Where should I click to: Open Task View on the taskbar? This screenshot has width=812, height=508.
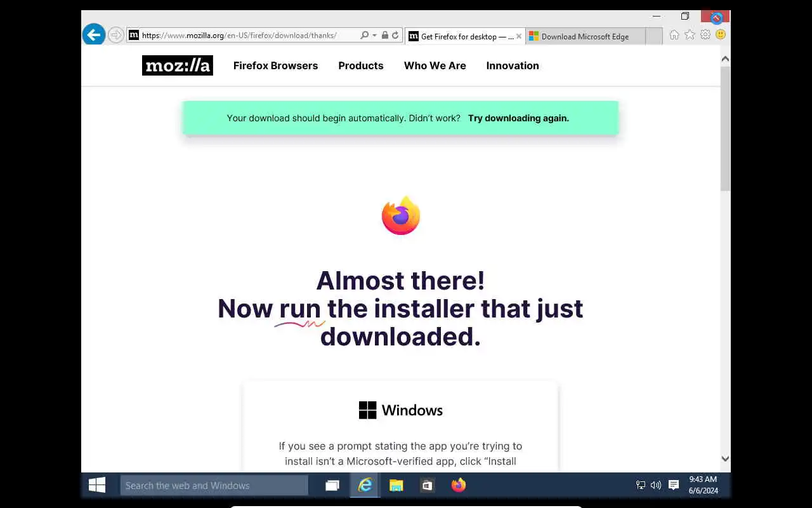coord(332,486)
